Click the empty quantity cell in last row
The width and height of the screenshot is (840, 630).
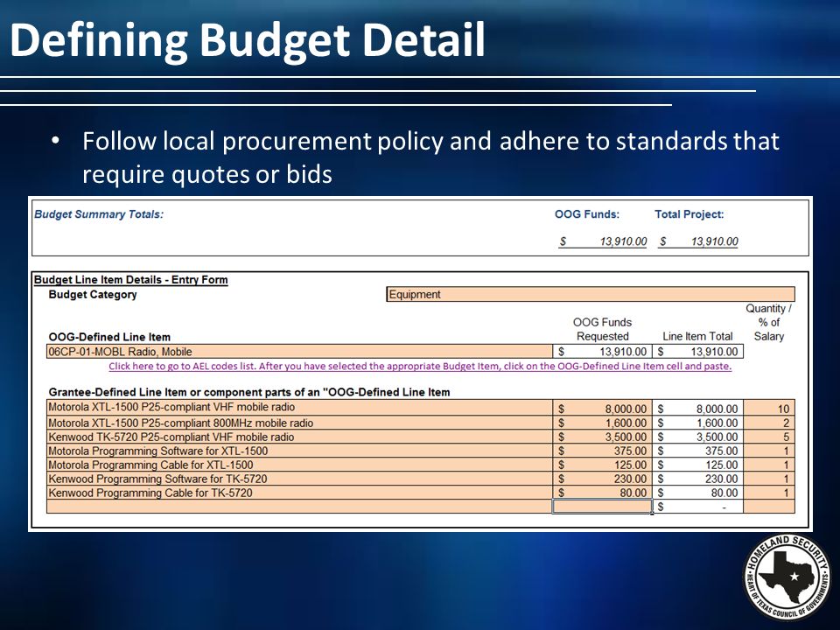pyautogui.click(x=769, y=507)
